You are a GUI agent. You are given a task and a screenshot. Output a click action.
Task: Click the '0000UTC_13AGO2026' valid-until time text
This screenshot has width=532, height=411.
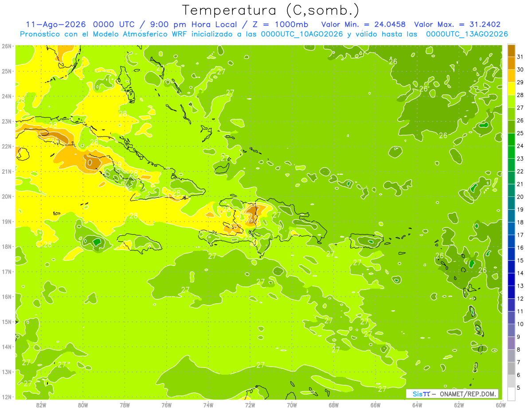pos(467,34)
